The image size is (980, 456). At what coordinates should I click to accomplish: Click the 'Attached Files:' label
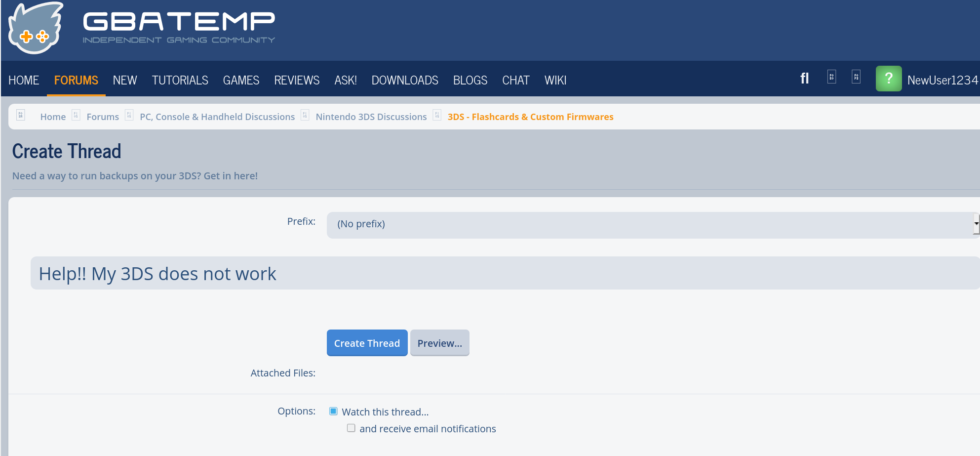tap(283, 373)
